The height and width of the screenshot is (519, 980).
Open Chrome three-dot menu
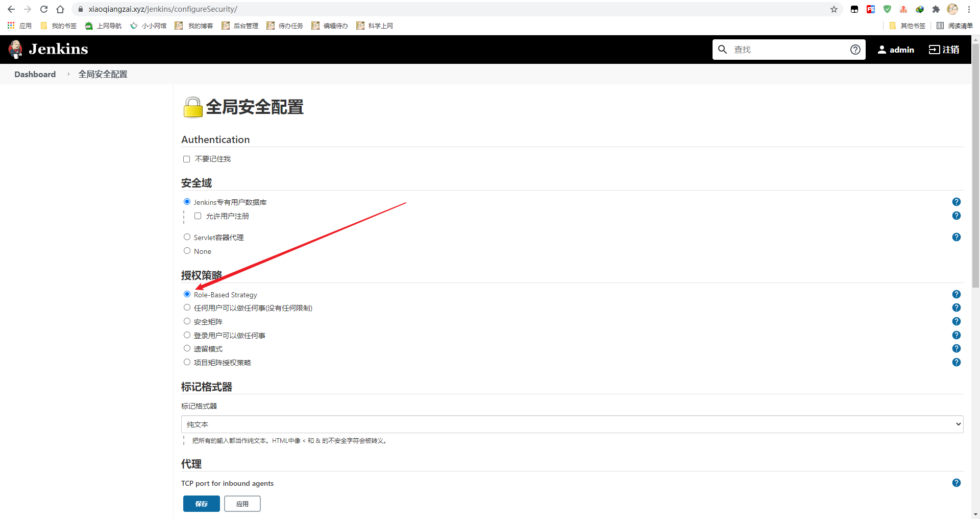[x=969, y=9]
